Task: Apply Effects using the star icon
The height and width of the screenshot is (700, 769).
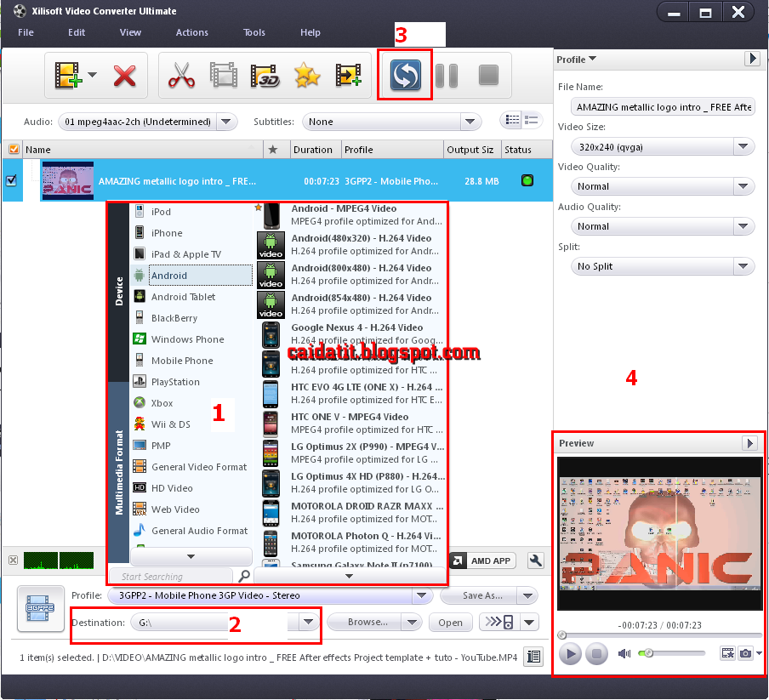Action: click(x=305, y=75)
